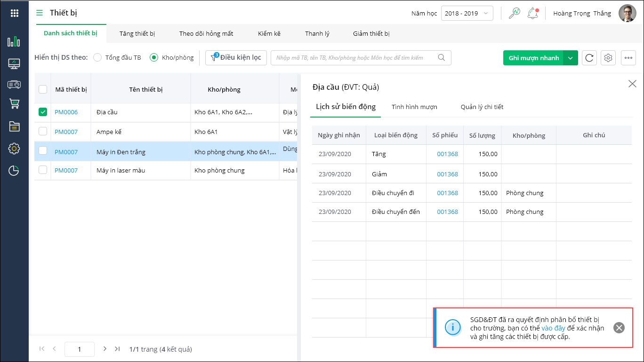Tick the Máy in laser màu checkbox
The image size is (644, 362).
pos(43,170)
